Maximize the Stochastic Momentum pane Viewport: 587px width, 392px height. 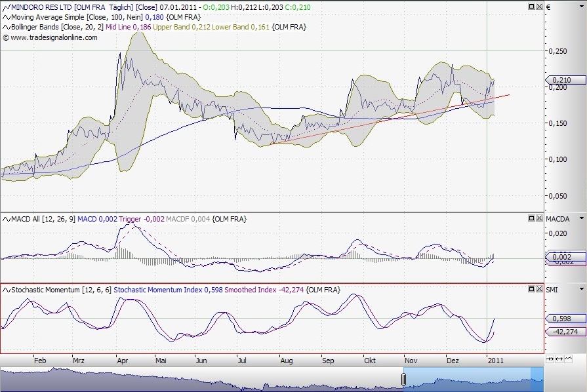(531, 288)
